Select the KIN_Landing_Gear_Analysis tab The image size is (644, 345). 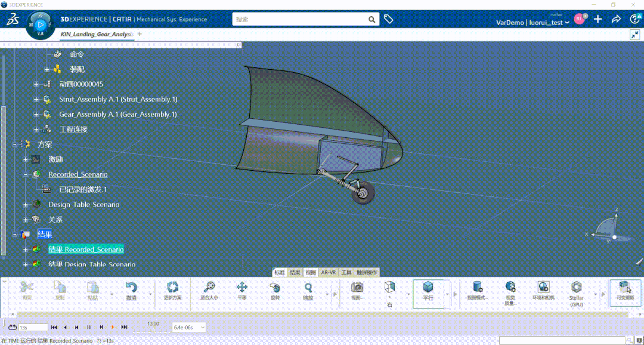[97, 34]
